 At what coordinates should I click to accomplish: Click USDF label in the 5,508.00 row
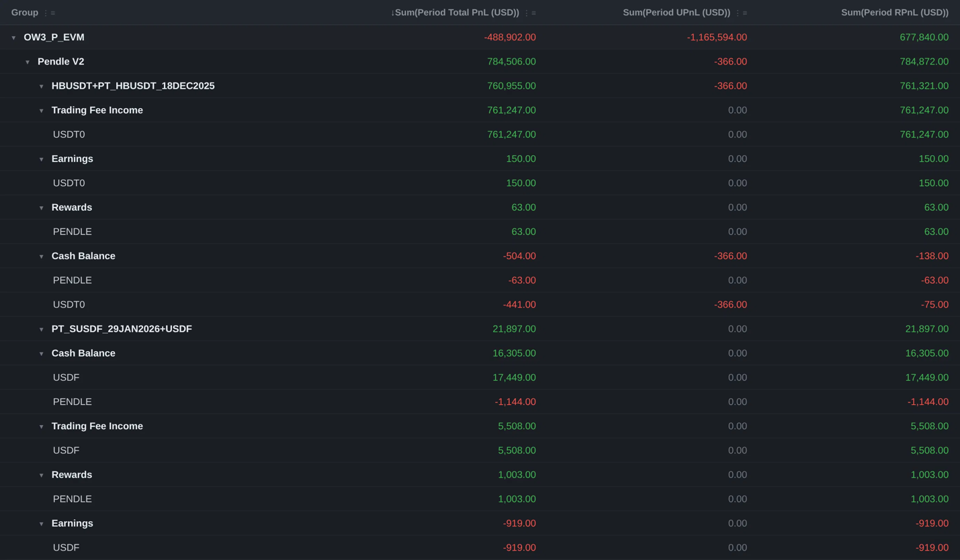(x=66, y=451)
